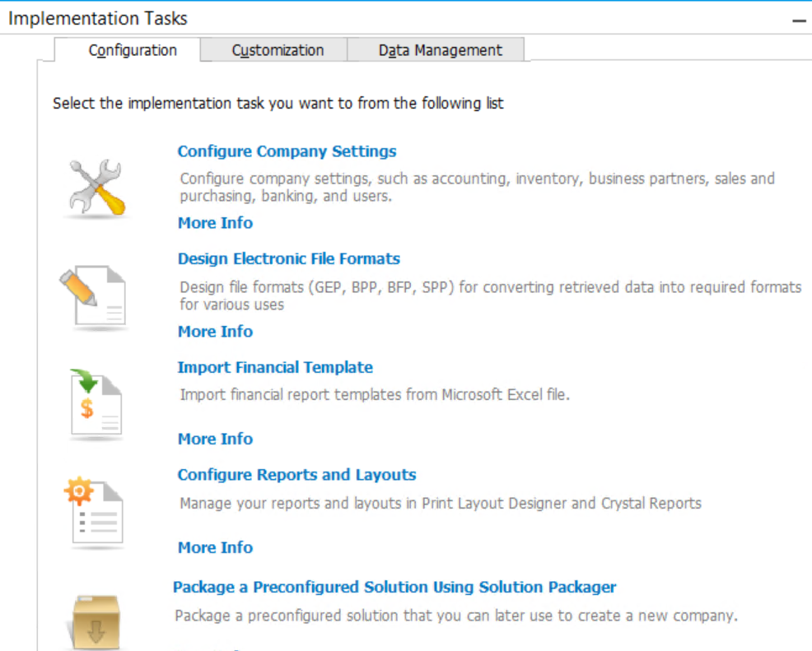
Task: Switch to the Configuration tab
Action: [133, 50]
